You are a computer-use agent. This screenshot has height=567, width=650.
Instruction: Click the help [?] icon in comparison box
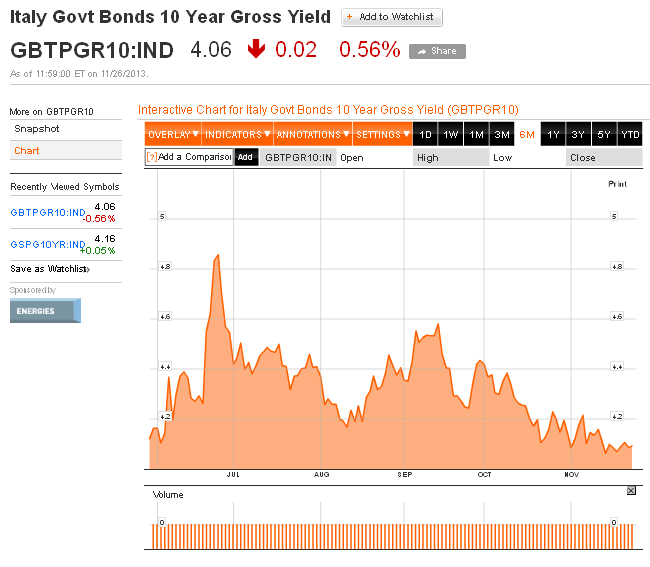[152, 157]
